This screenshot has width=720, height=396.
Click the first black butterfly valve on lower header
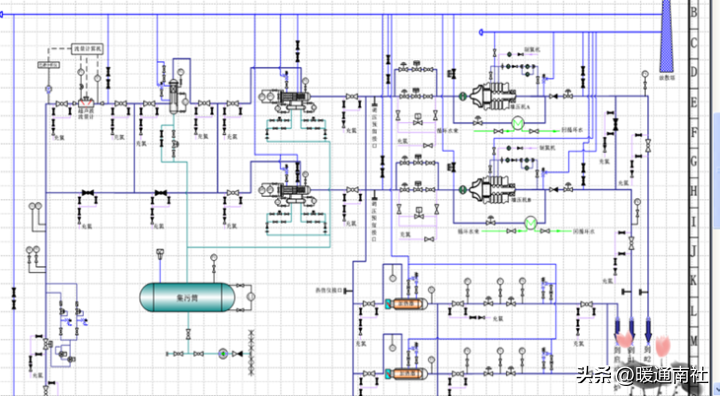click(88, 192)
